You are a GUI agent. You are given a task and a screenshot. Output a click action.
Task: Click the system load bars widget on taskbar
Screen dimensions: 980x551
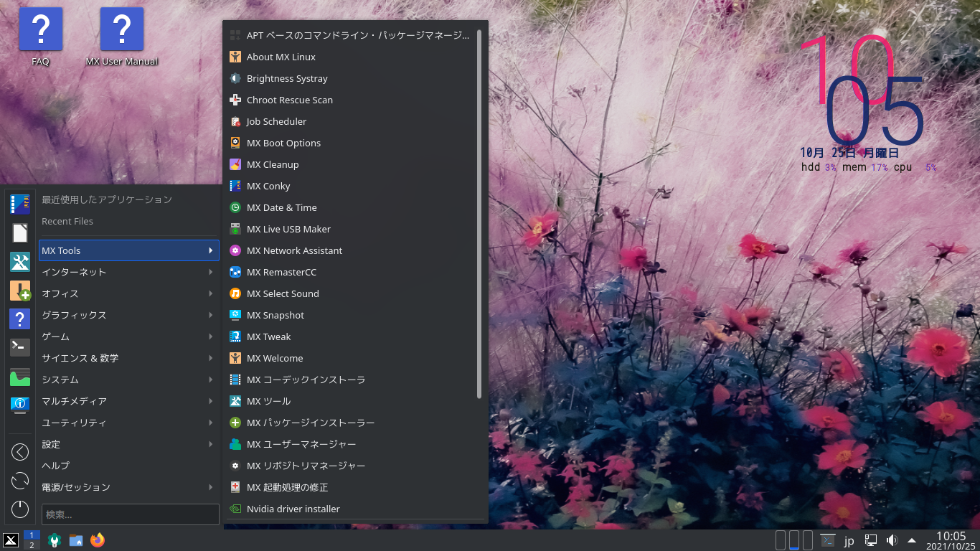pyautogui.click(x=794, y=540)
